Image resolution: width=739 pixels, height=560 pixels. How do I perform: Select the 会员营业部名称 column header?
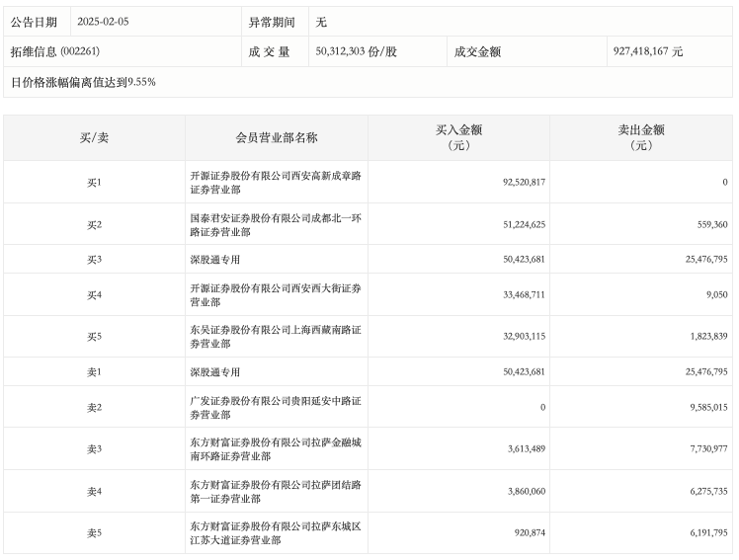click(277, 138)
